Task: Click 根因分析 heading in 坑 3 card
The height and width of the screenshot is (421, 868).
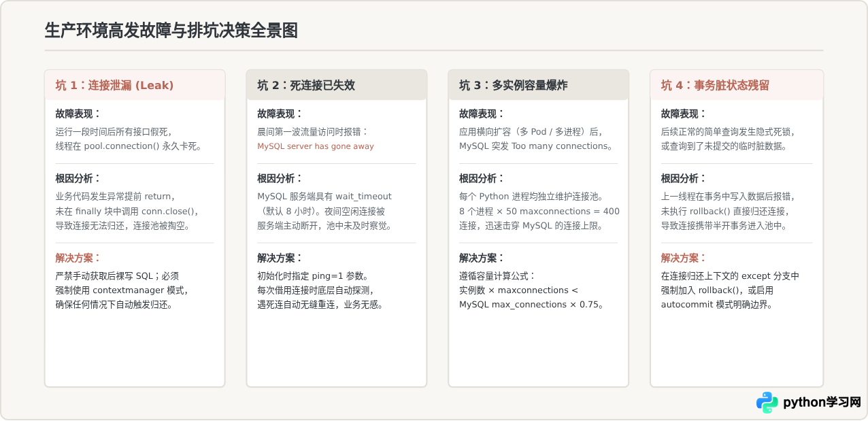Action: coord(482,178)
